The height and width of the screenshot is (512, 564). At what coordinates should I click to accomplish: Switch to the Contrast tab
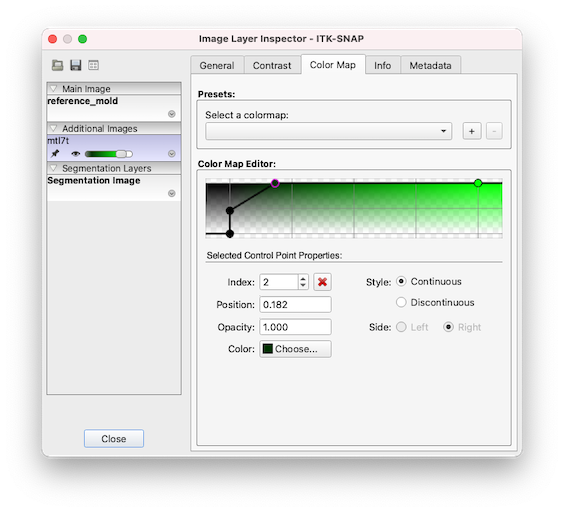(x=272, y=65)
